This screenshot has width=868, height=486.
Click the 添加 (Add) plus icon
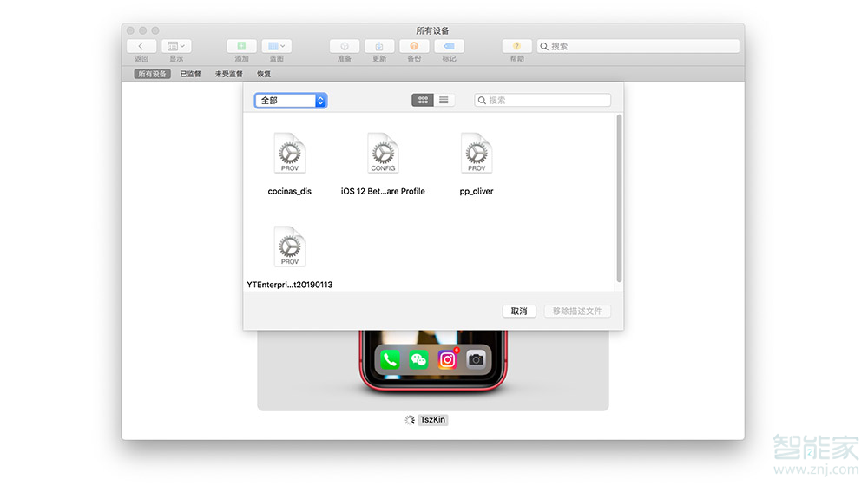pyautogui.click(x=241, y=46)
